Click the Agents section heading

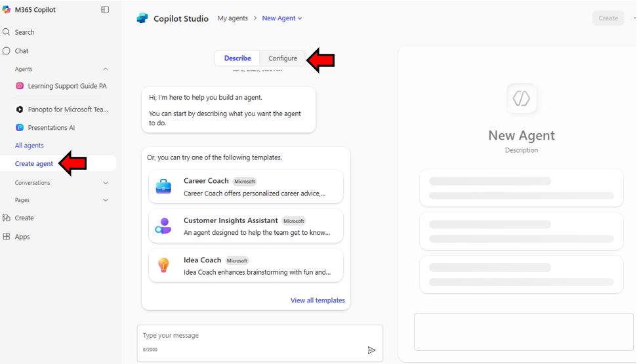[x=24, y=69]
